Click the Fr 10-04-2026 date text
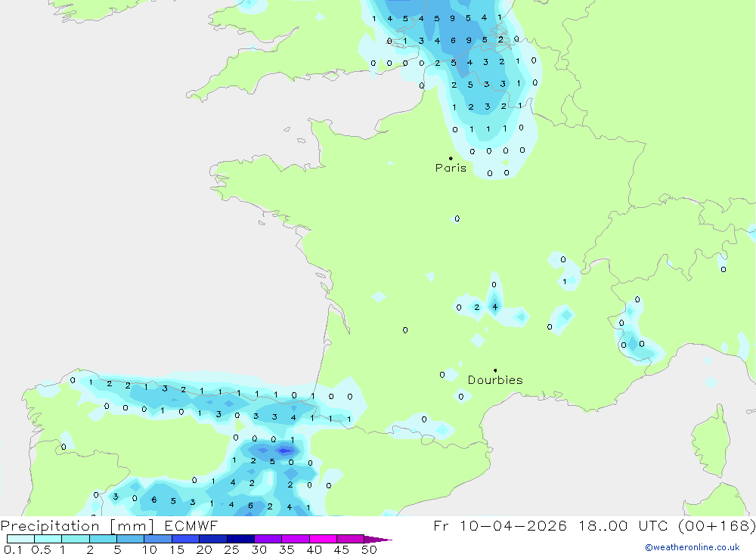The image size is (756, 554). (500, 525)
